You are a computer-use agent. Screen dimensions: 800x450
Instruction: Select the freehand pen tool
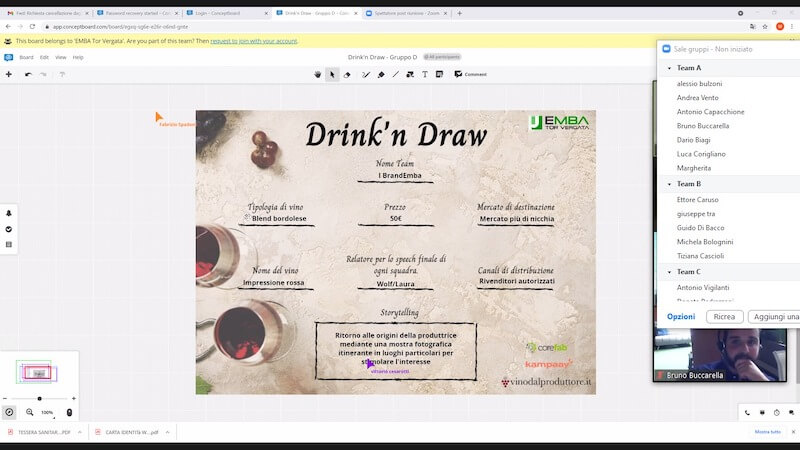tap(365, 74)
